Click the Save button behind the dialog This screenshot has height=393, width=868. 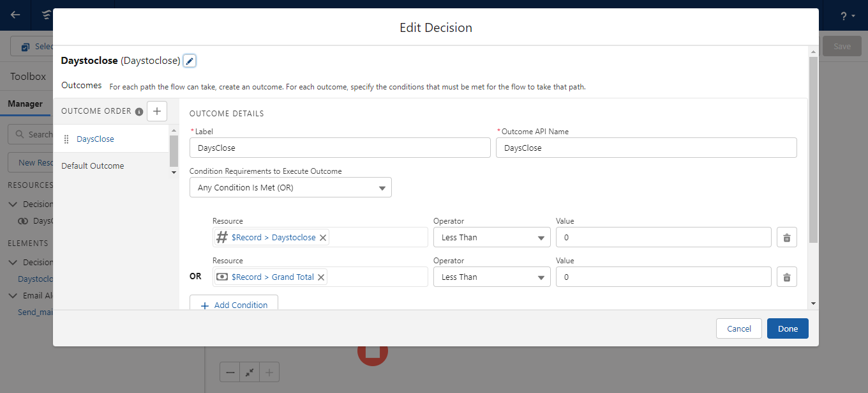coord(842,46)
